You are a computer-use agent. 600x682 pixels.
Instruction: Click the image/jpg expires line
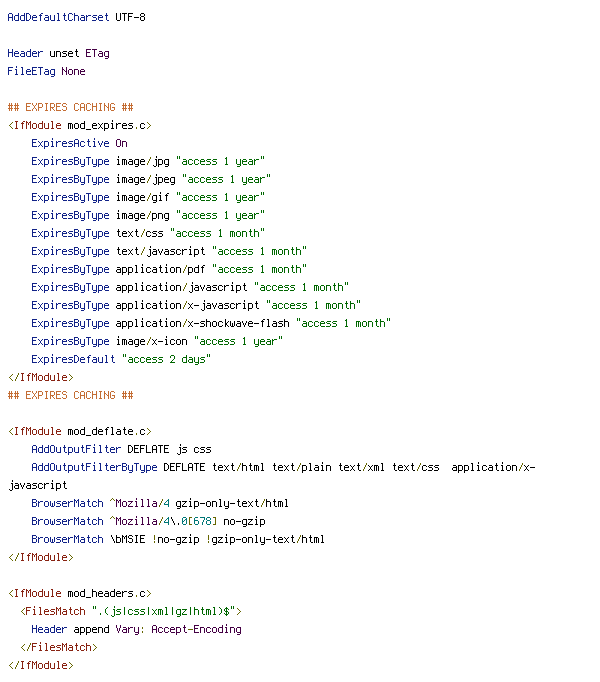(148, 161)
